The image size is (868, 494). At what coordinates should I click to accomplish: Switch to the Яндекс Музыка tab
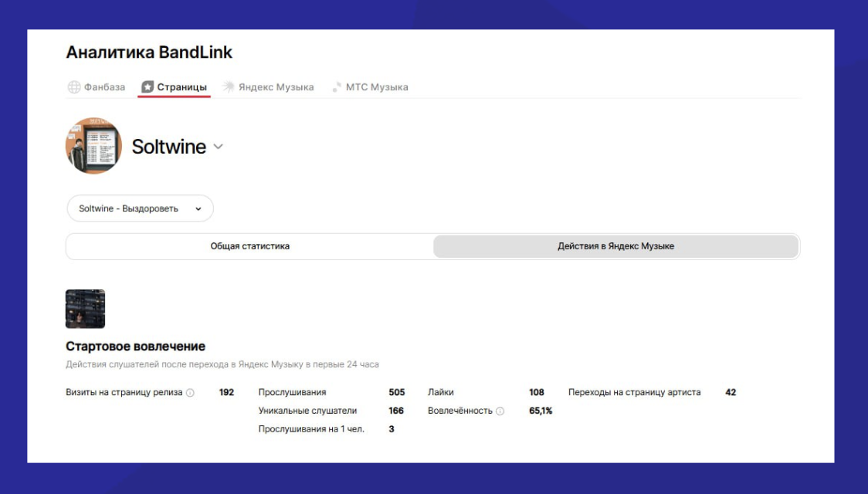click(x=277, y=87)
